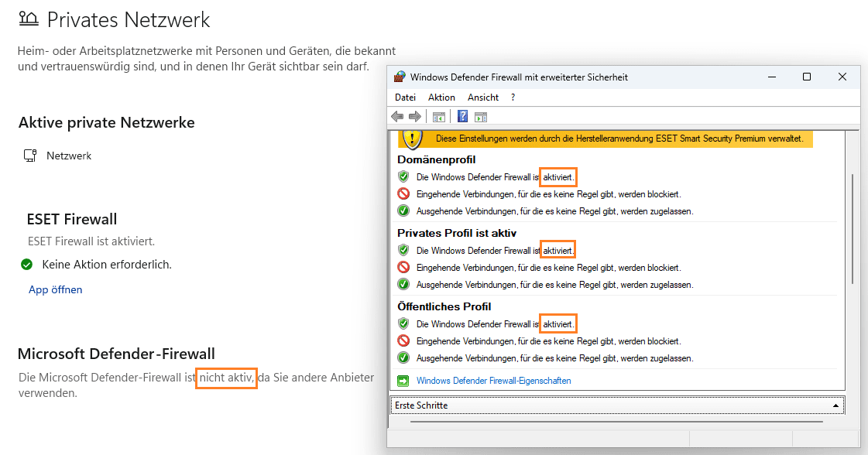Click the blue question mark toolbar icon
Viewport: 868px width, 455px height.
(462, 117)
